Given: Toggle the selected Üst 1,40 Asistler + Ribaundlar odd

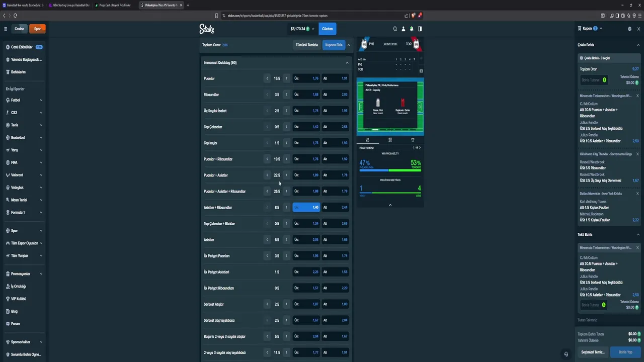Looking at the screenshot, I should click(306, 207).
